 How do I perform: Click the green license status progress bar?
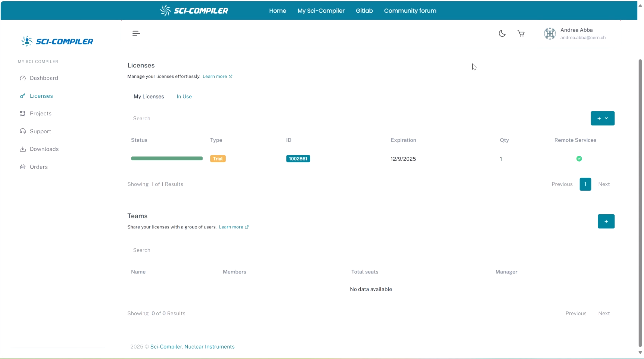pyautogui.click(x=167, y=158)
